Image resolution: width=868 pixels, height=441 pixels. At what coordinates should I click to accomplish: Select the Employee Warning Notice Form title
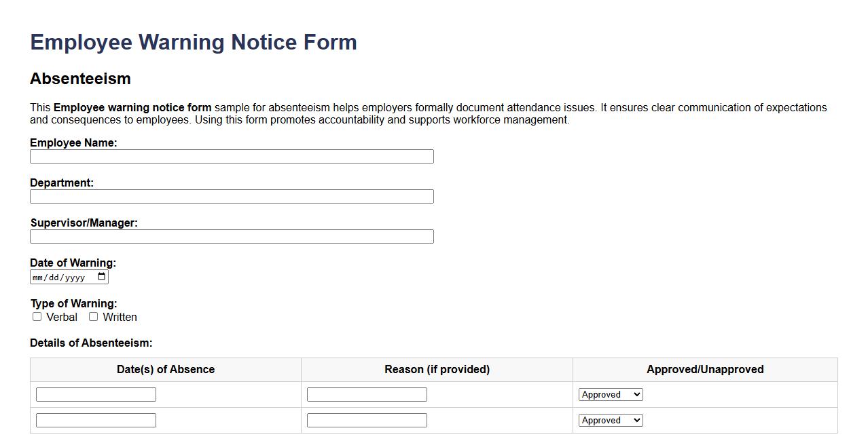pos(193,42)
